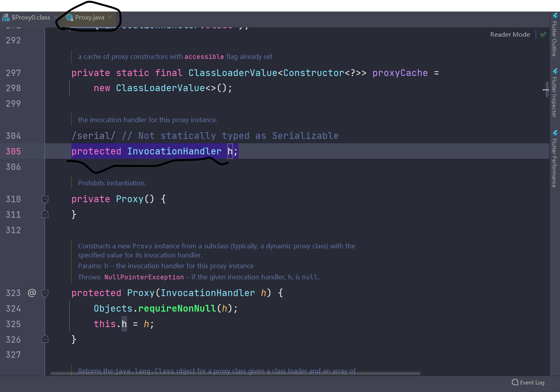Click 'Objects' on line 324
Viewport: 560px width, 392px height.
pos(113,308)
